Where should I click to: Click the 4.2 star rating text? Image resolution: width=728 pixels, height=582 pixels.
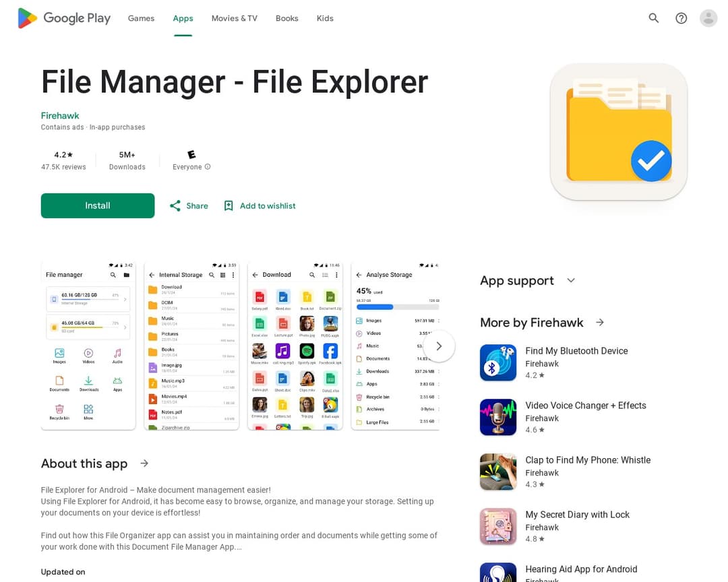(x=63, y=154)
